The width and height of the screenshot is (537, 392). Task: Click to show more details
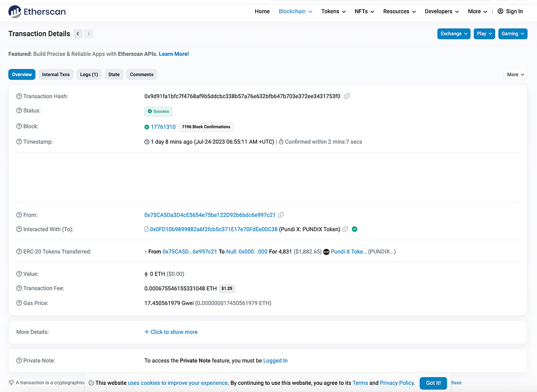tap(171, 332)
